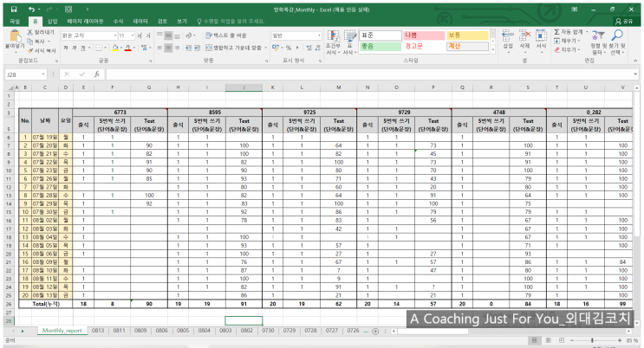
Task: Undo the last action
Action: 31,9
